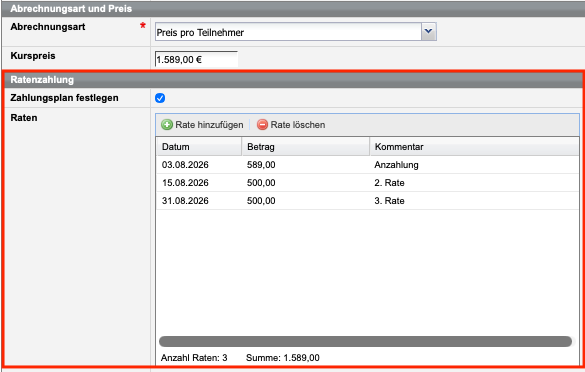
Task: Click the Kurspreis input field
Action: [x=196, y=60]
